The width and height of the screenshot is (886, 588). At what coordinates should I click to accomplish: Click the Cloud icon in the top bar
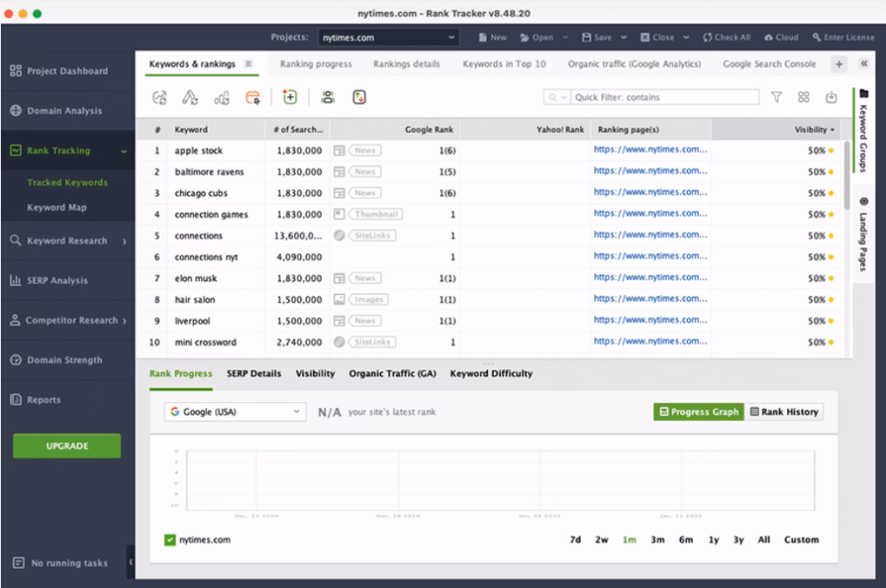[780, 37]
